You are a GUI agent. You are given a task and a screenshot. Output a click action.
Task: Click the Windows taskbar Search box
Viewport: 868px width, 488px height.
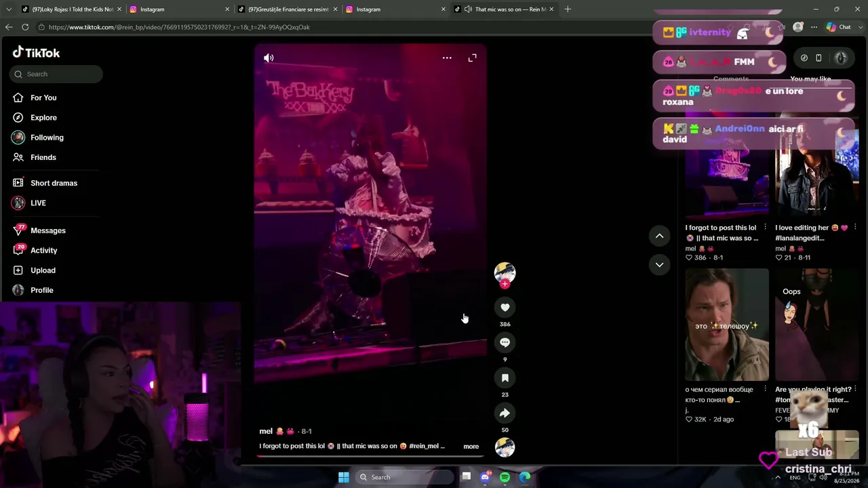pyautogui.click(x=404, y=477)
